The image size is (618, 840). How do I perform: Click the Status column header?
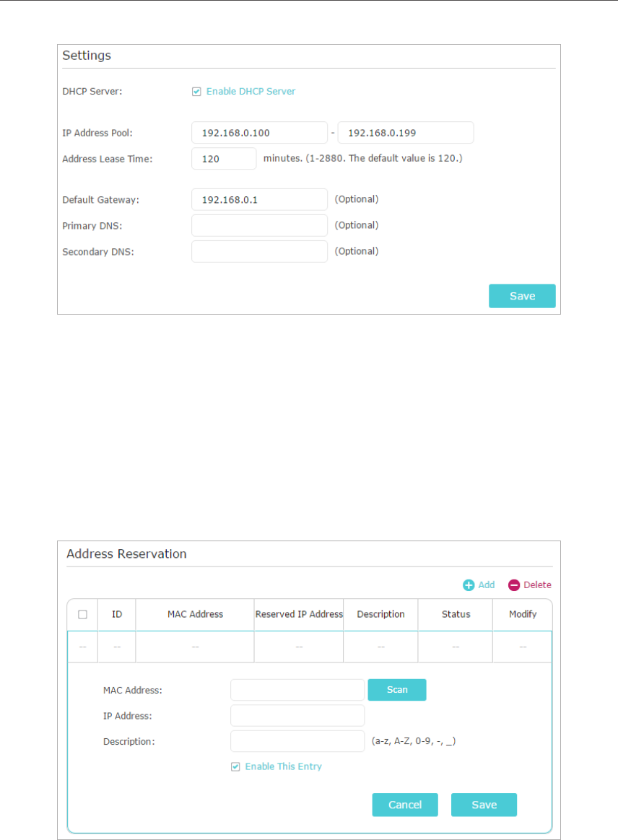[456, 614]
